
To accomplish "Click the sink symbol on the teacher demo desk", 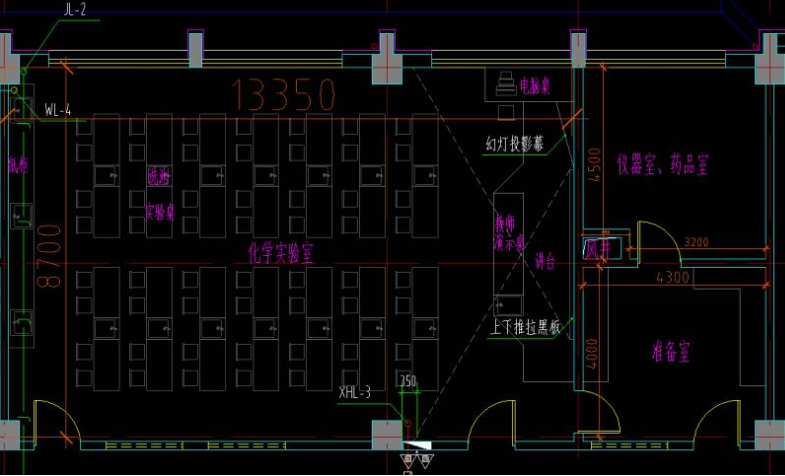I will click(510, 302).
